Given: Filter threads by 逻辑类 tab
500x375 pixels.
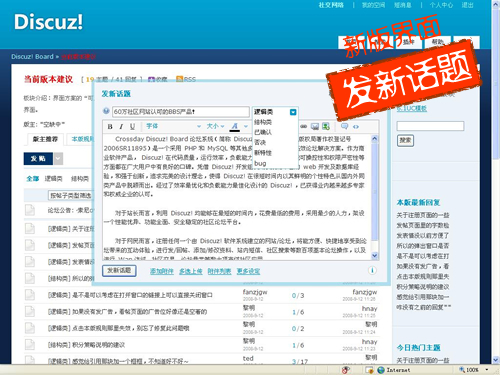Looking at the screenshot, I should pyautogui.click(x=53, y=179).
